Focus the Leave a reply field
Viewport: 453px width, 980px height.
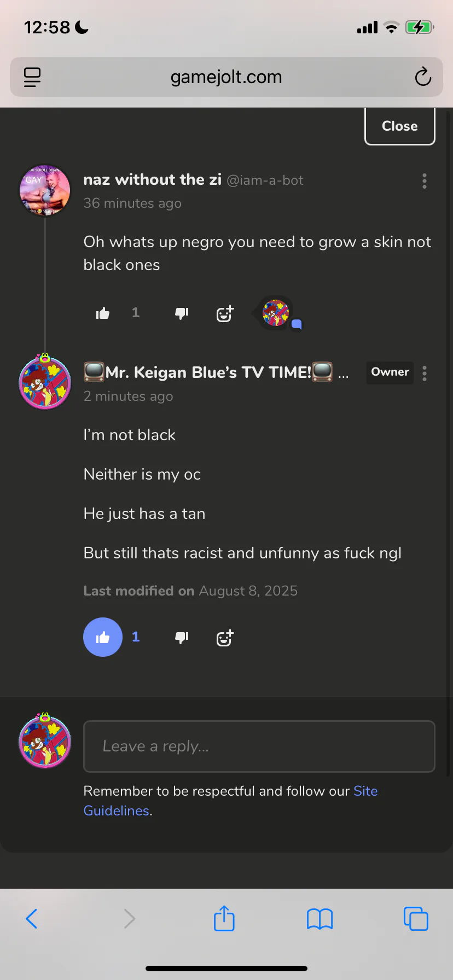(259, 746)
